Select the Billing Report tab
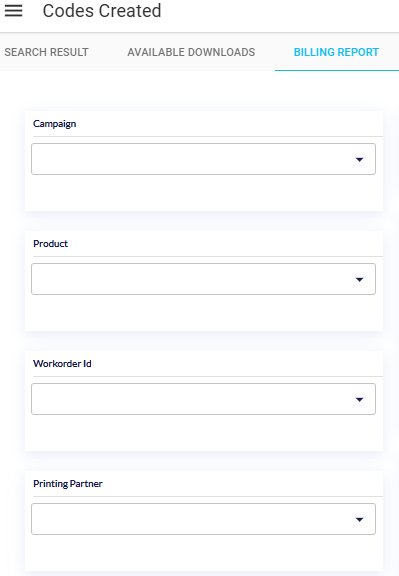Viewport: 399px width, 576px height. 336,52
